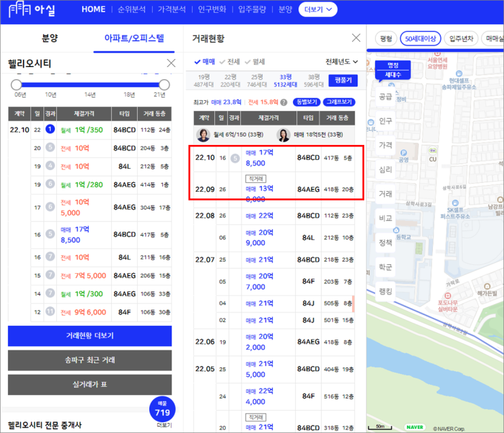Click the realtor avatar next to 월세 6억/150

(x=203, y=135)
